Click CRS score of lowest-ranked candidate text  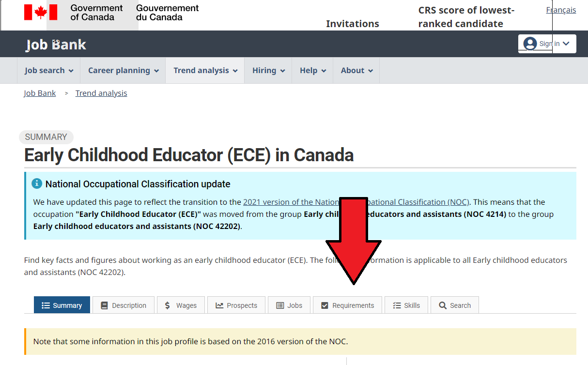pyautogui.click(x=466, y=17)
